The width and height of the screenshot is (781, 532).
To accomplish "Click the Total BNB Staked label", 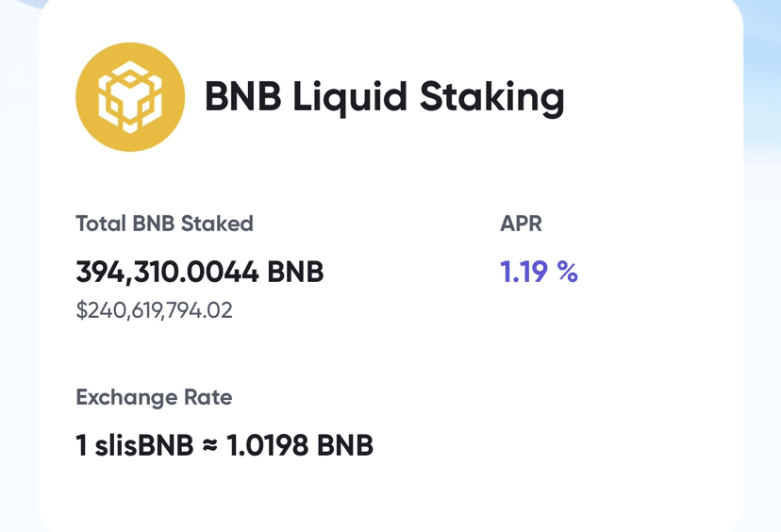I will pos(164,224).
